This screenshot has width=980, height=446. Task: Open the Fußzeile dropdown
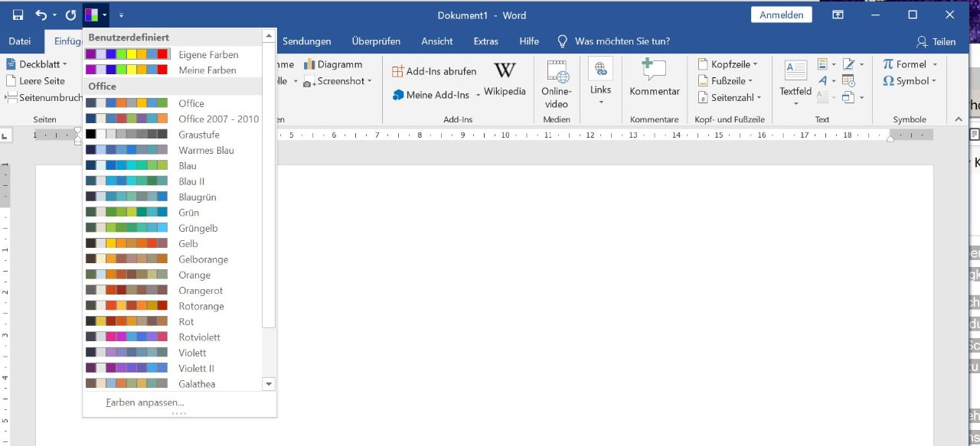[725, 80]
